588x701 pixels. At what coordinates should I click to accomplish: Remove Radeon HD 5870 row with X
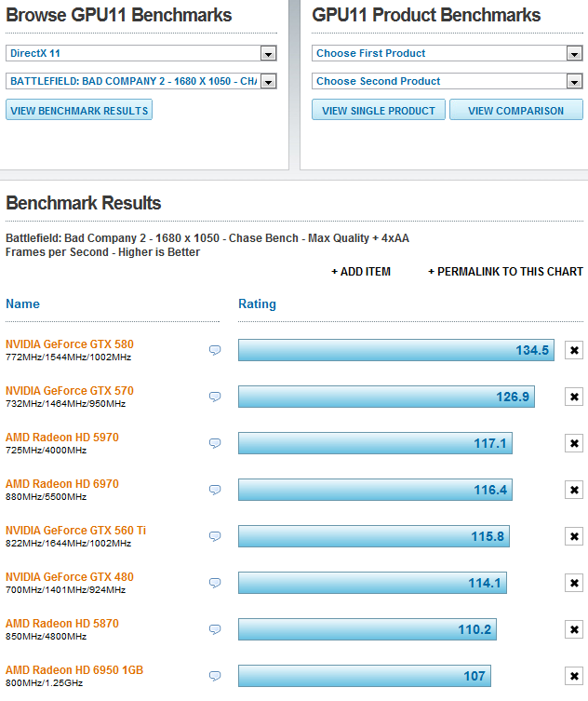[574, 629]
